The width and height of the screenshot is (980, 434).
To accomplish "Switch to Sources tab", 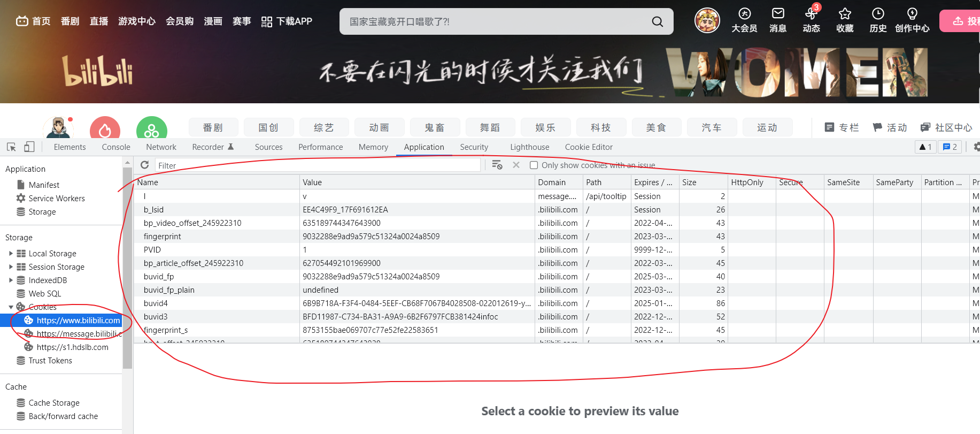I will 268,147.
